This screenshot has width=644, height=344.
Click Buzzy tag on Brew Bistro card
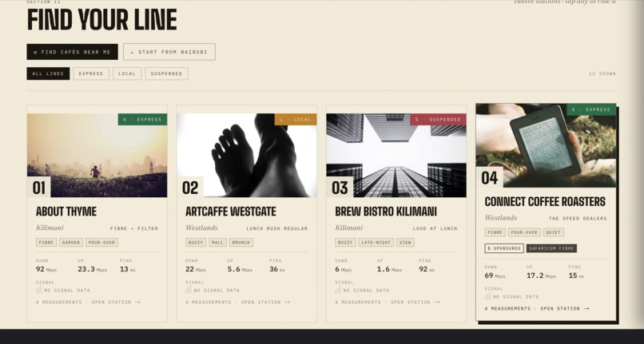(345, 242)
